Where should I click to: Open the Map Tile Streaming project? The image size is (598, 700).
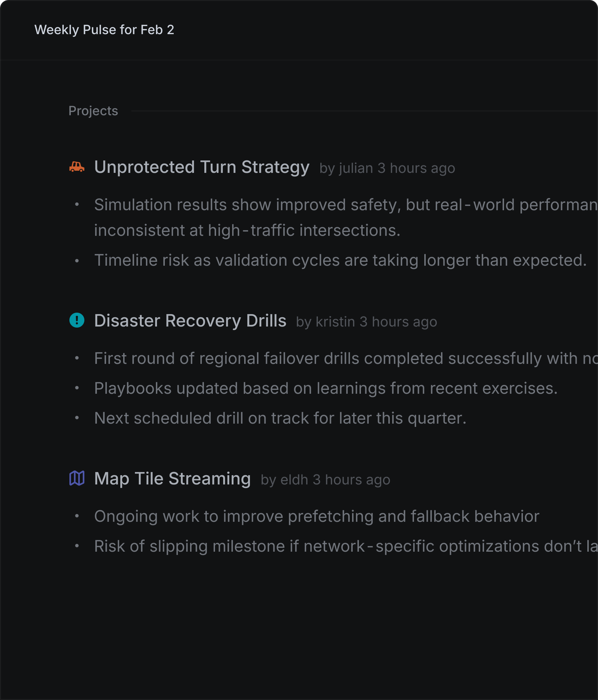click(172, 479)
